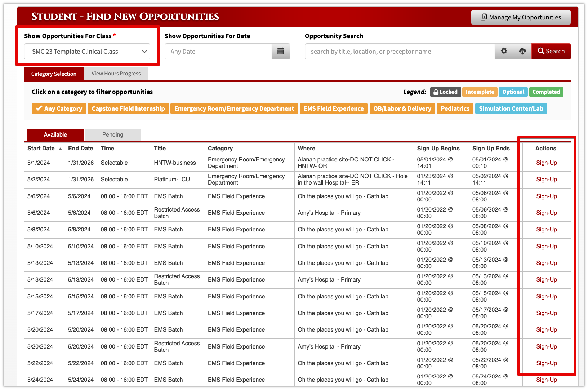Click the Incomplete legend badge

[480, 92]
